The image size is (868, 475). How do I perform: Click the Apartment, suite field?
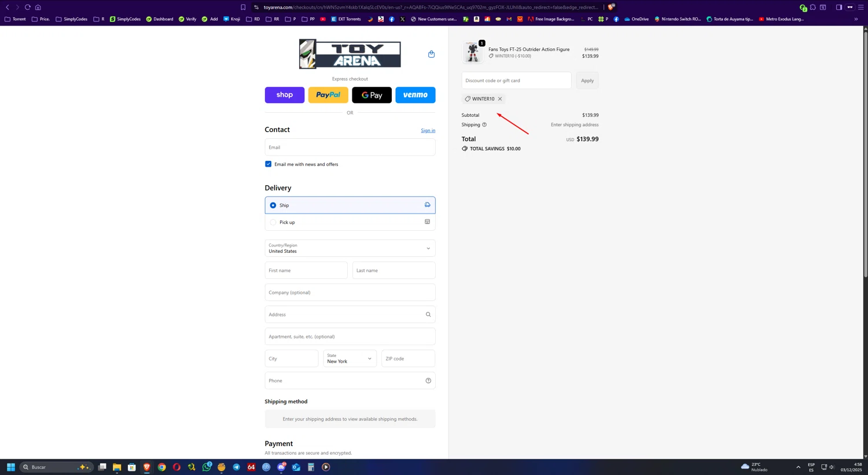(x=350, y=337)
